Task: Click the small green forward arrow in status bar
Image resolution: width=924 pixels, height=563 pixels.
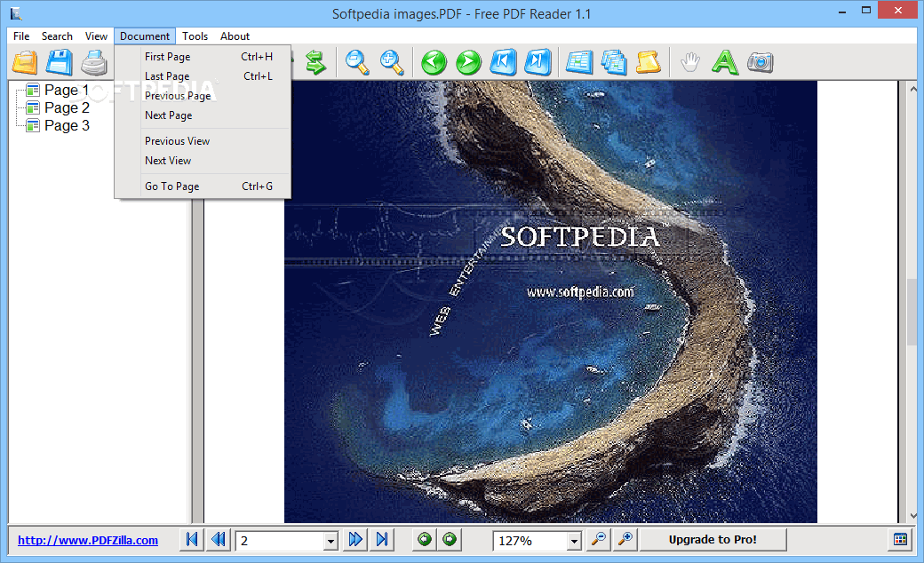Action: (450, 539)
